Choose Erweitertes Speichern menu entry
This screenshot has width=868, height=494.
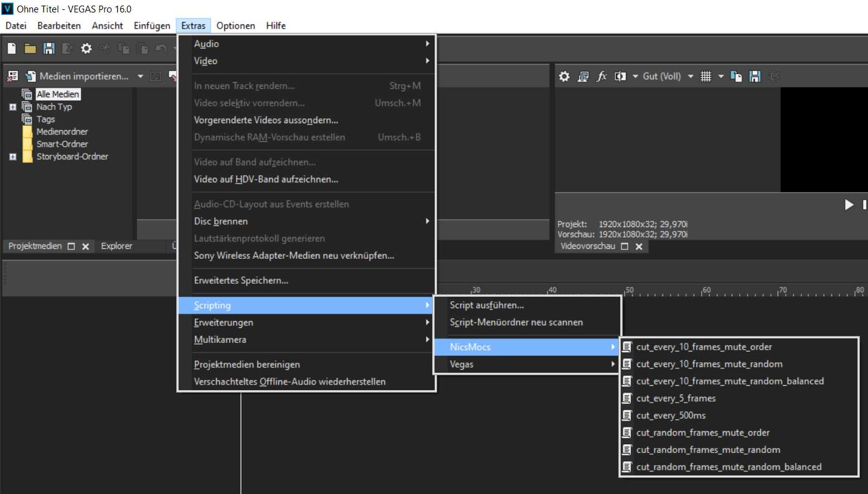click(307, 281)
